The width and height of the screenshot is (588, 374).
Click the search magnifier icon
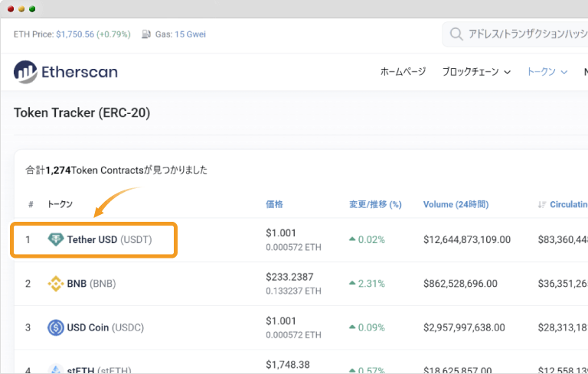(x=456, y=34)
